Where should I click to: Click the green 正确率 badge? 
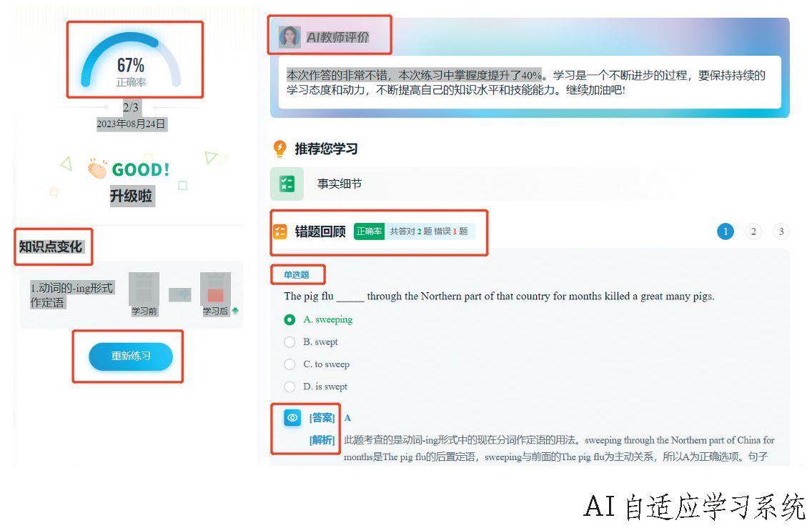coord(370,231)
